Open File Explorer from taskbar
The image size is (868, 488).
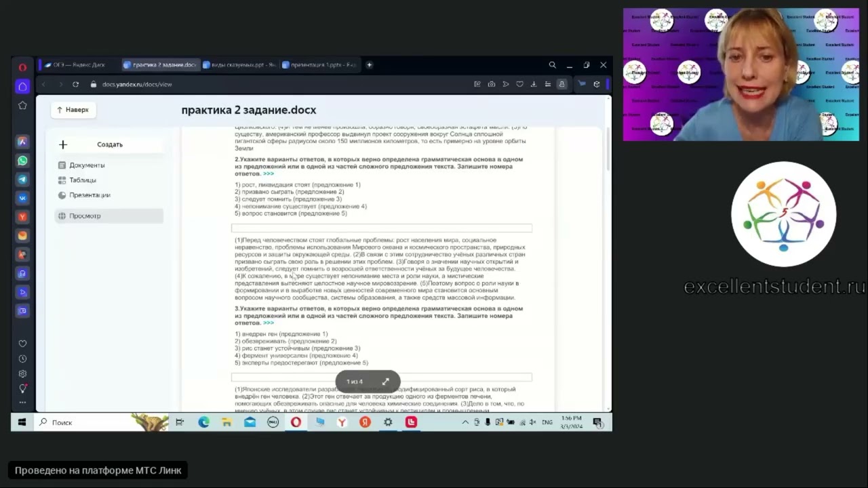[x=226, y=422]
